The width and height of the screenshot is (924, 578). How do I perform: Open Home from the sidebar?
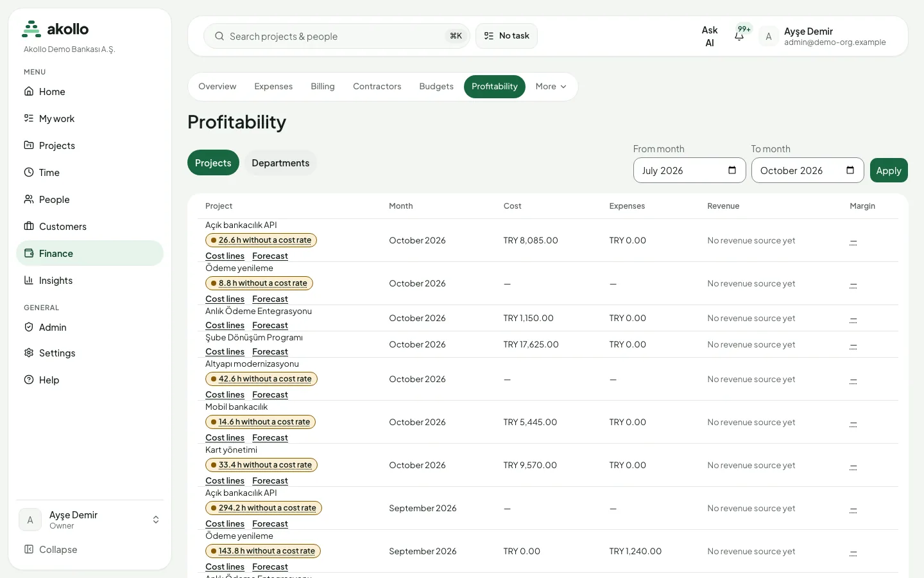[90, 92]
